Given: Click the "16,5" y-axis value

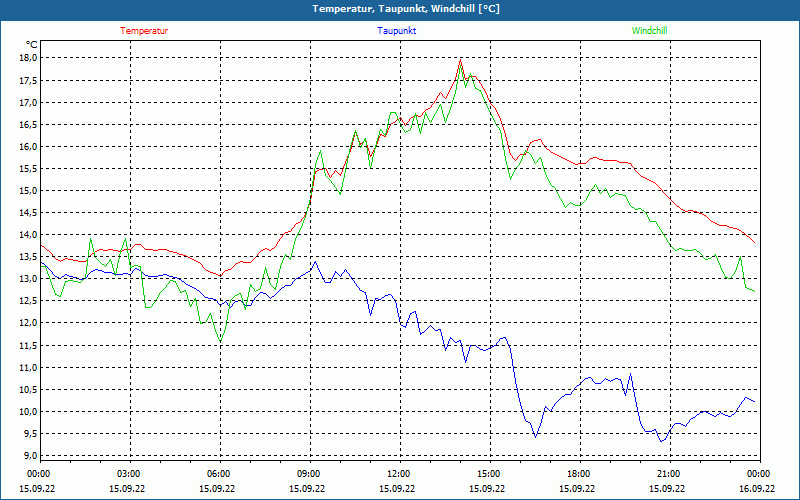Looking at the screenshot, I should point(28,124).
